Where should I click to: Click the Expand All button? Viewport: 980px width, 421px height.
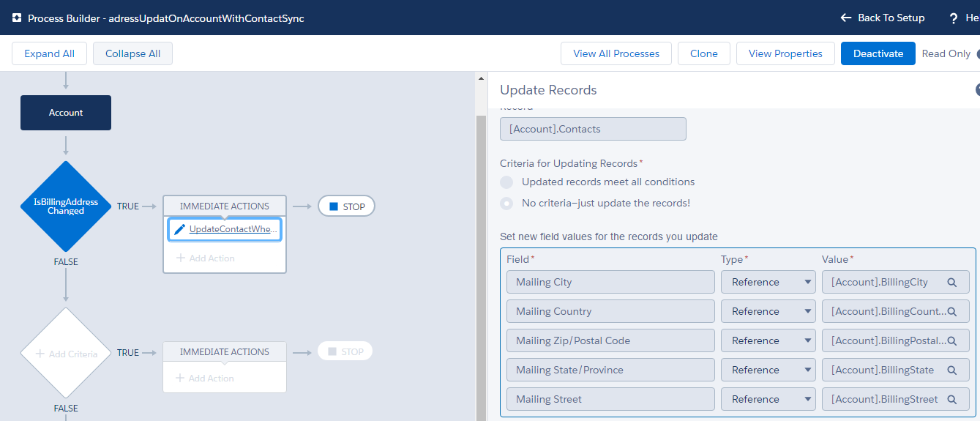(x=49, y=53)
